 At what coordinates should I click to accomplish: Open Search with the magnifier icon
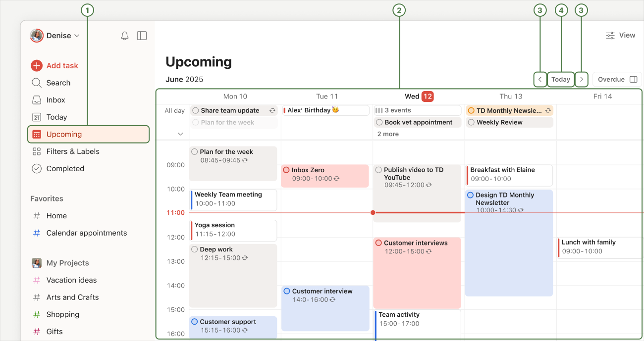(37, 83)
